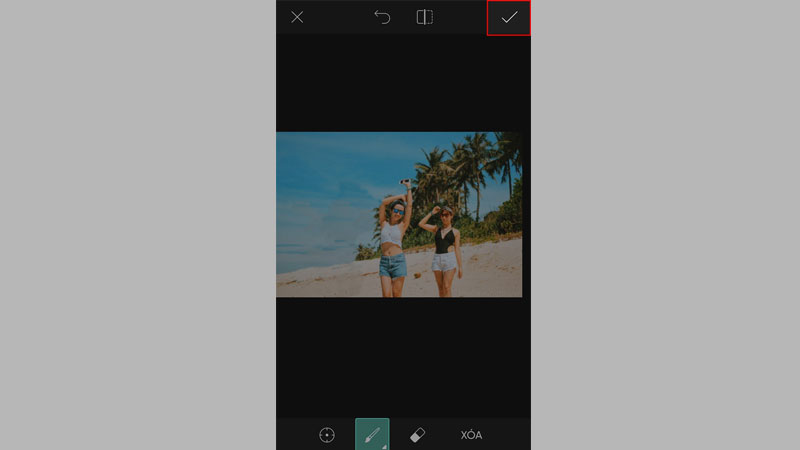Tap the woman in the black top
The image size is (800, 450).
tap(444, 240)
